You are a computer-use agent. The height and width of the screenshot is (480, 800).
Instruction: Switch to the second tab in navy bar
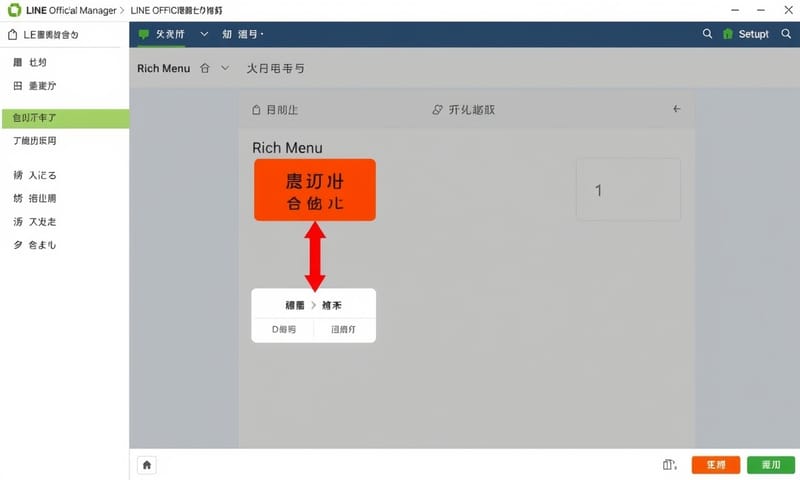[x=243, y=34]
